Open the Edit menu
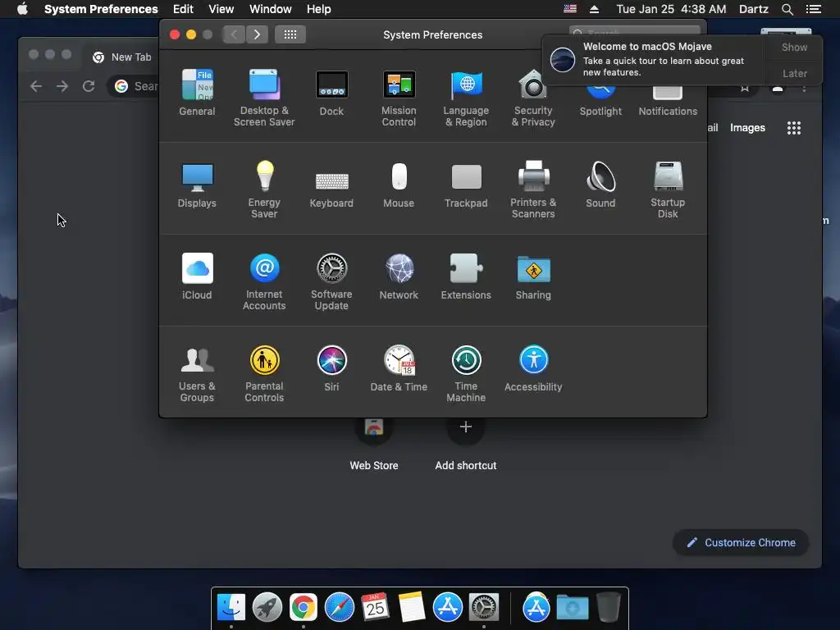This screenshot has width=840, height=630. pyautogui.click(x=183, y=9)
